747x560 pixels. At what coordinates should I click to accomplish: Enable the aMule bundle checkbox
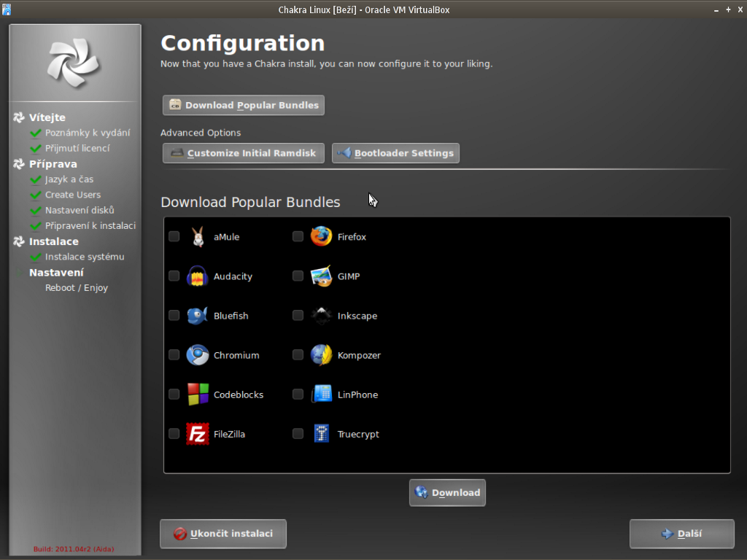click(174, 237)
